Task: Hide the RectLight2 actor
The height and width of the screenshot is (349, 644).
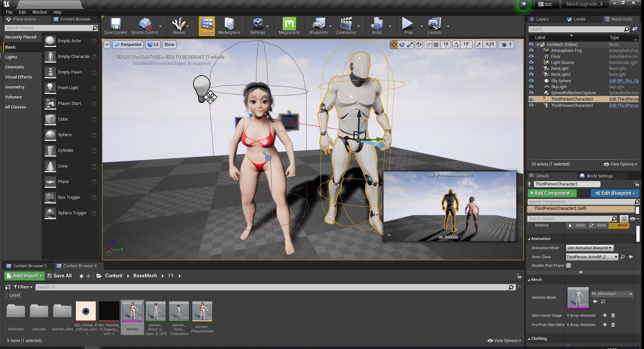Action: [531, 75]
